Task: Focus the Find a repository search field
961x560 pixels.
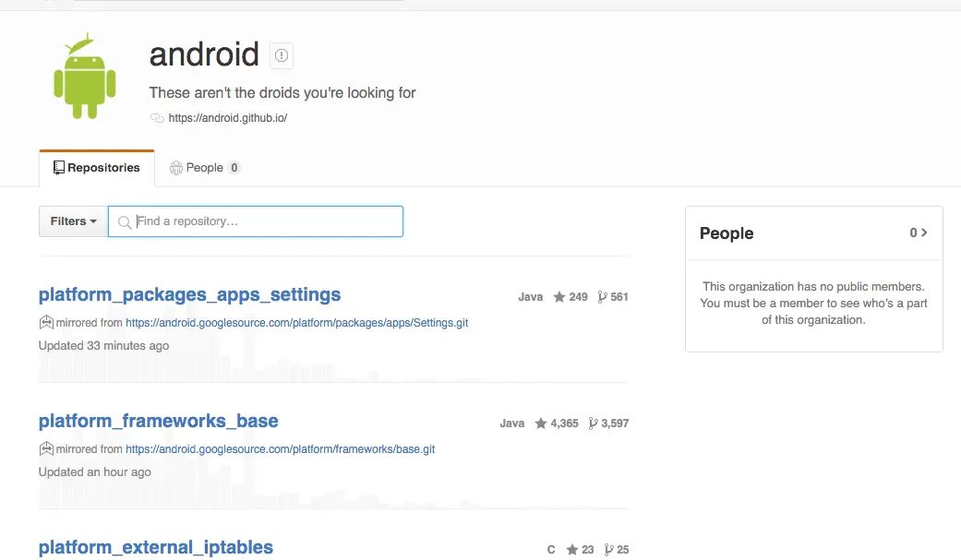Action: click(x=256, y=221)
